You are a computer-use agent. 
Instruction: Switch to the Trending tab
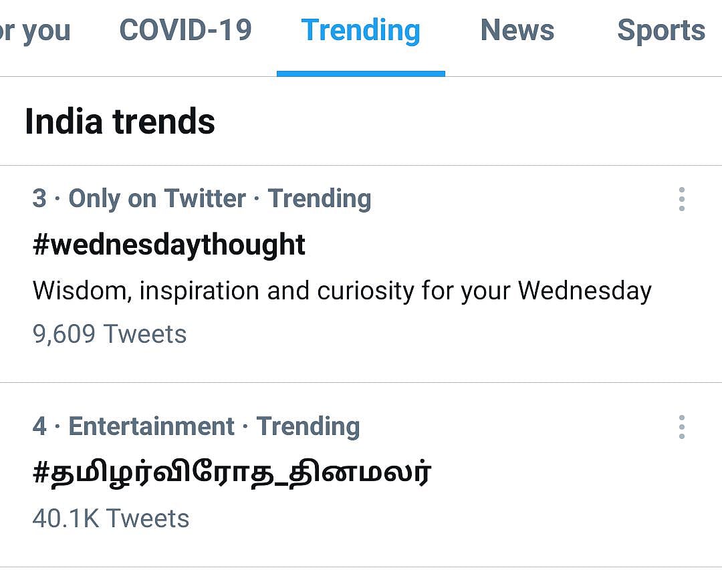[x=361, y=30]
